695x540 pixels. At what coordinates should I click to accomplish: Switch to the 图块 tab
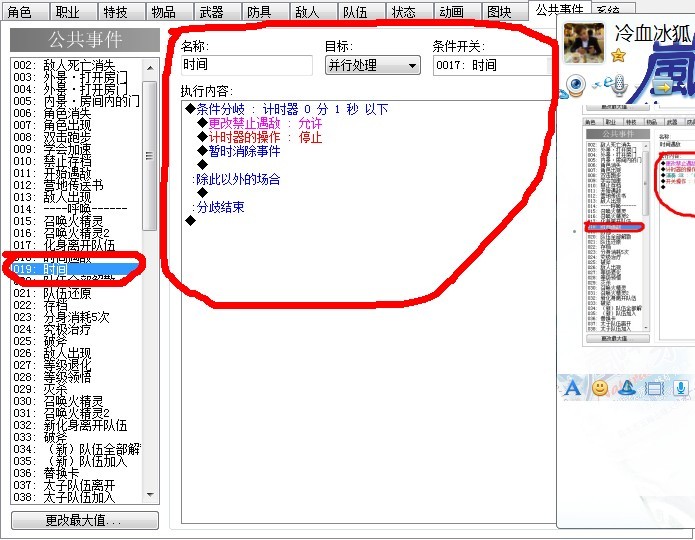[505, 11]
